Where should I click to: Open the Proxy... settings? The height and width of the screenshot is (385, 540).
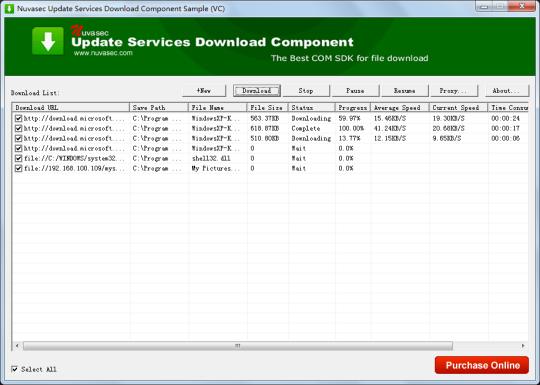[454, 91]
